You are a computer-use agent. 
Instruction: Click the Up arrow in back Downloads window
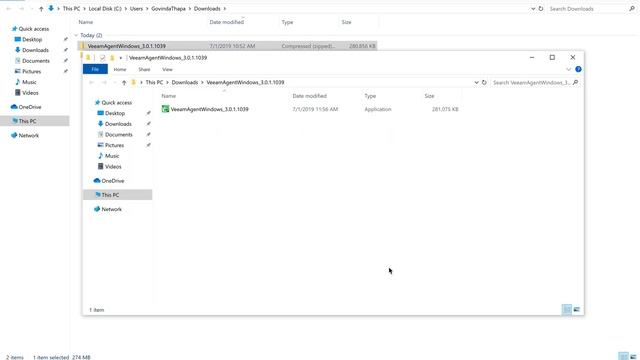41,9
